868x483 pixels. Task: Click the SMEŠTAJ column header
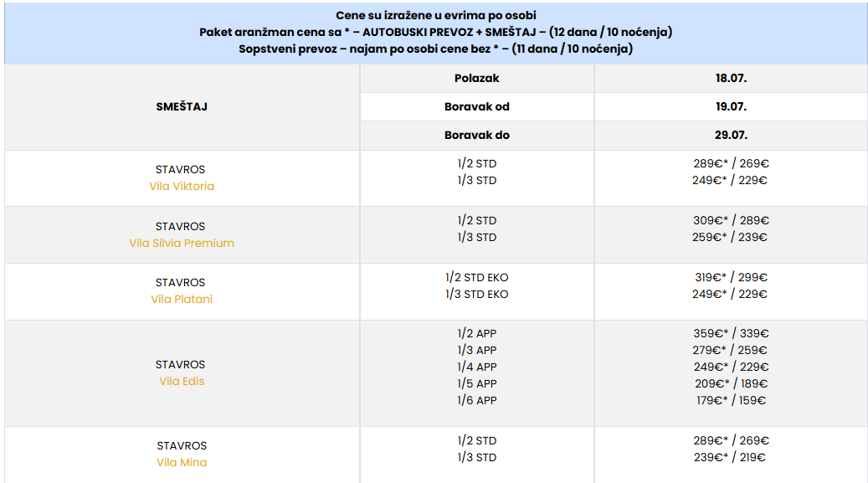pyautogui.click(x=182, y=107)
